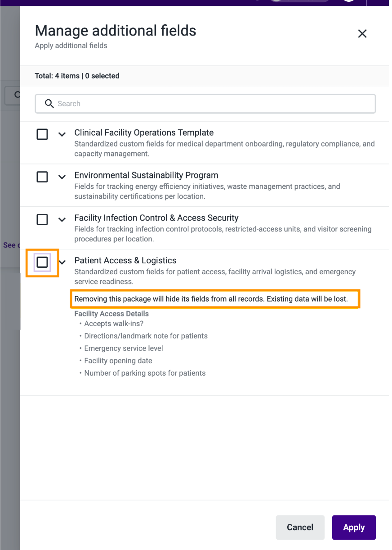Focus the Search input field
Screen dimensions: 392x550
tap(205, 104)
